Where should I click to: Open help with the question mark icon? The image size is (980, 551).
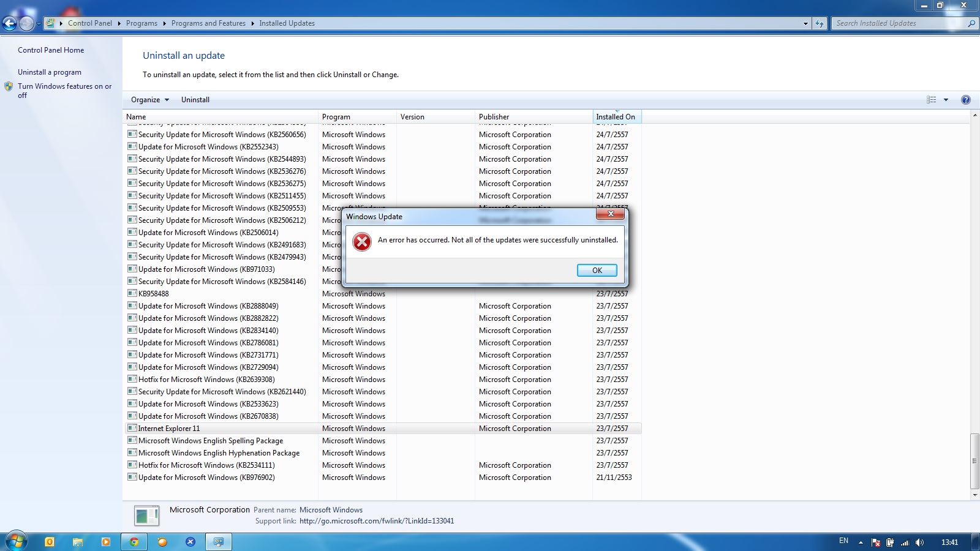[x=966, y=100]
